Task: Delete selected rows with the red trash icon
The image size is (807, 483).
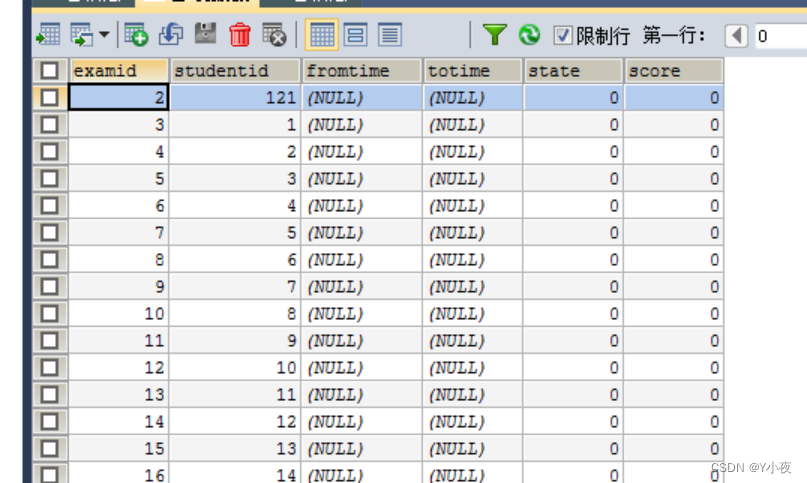Action: pos(240,35)
